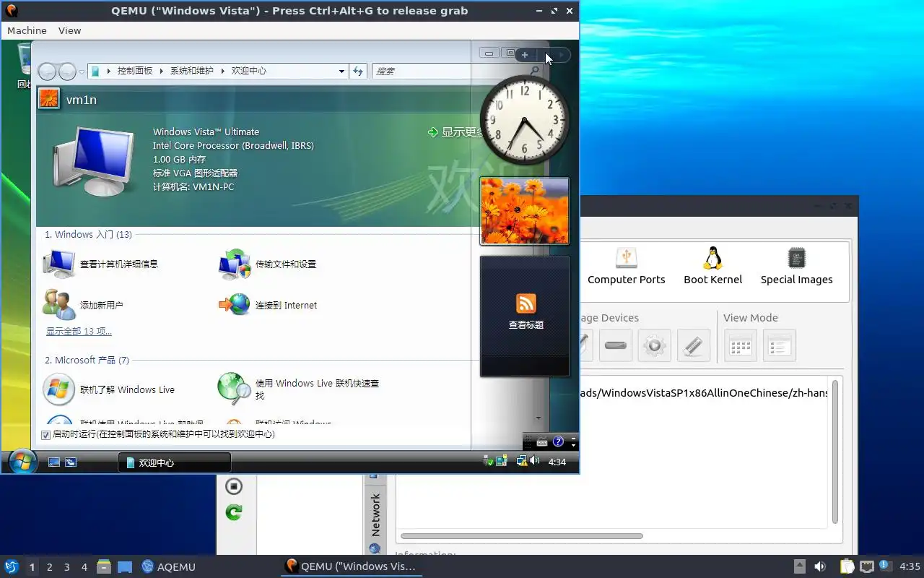Select the Network side tab in AQEMU
Image resolution: width=924 pixels, height=578 pixels.
[375, 514]
